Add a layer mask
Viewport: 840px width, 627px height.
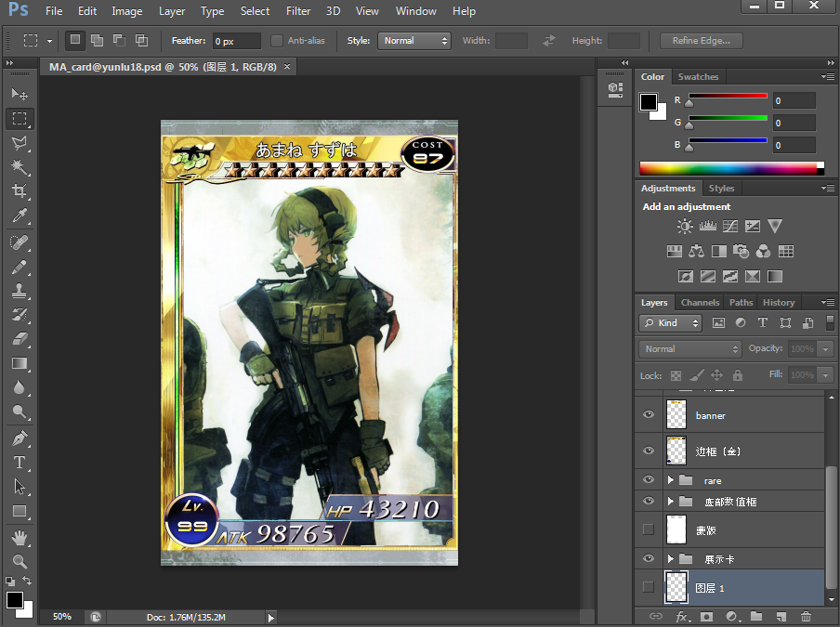[706, 616]
